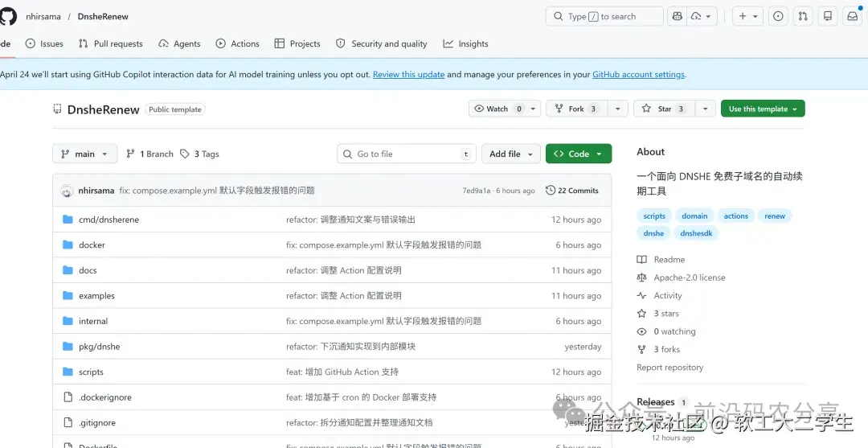The image size is (868, 448).
Task: Switch to the Actions tab
Action: pos(237,43)
